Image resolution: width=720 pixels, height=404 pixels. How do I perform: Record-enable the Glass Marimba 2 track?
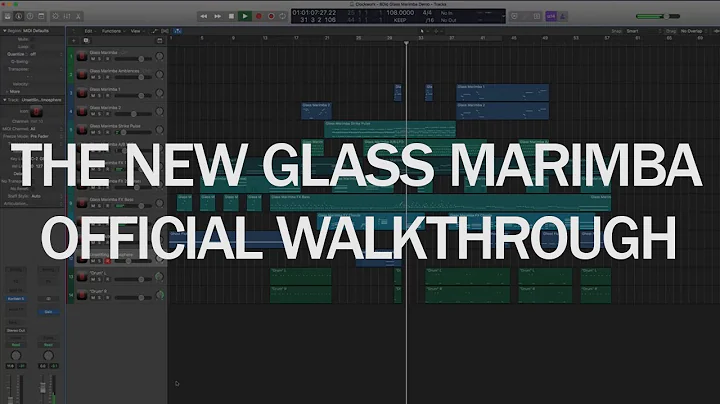[107, 114]
